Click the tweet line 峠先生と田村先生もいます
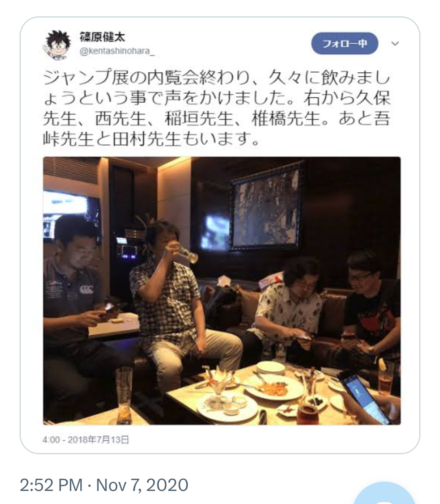Image resolution: width=440 pixels, height=504 pixels. pyautogui.click(x=151, y=139)
